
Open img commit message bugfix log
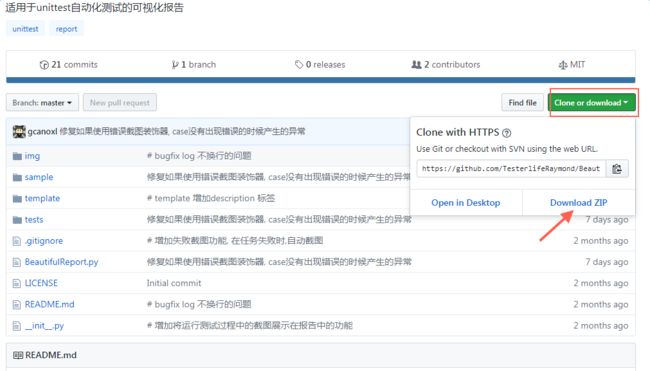pyautogui.click(x=199, y=156)
